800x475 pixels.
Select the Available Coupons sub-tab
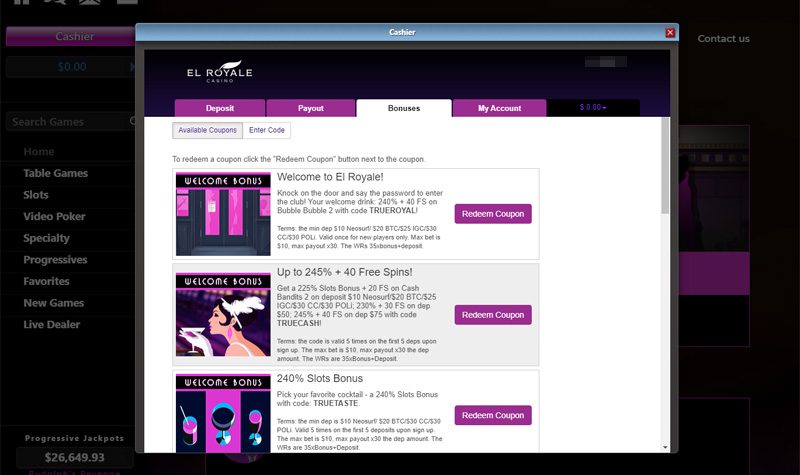pyautogui.click(x=207, y=130)
